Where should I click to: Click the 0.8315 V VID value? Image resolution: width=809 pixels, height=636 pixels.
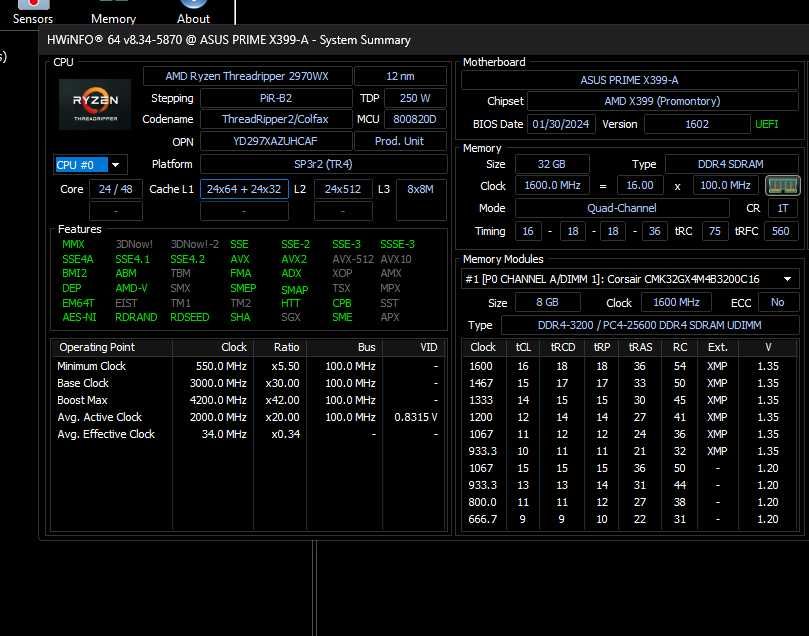point(415,417)
